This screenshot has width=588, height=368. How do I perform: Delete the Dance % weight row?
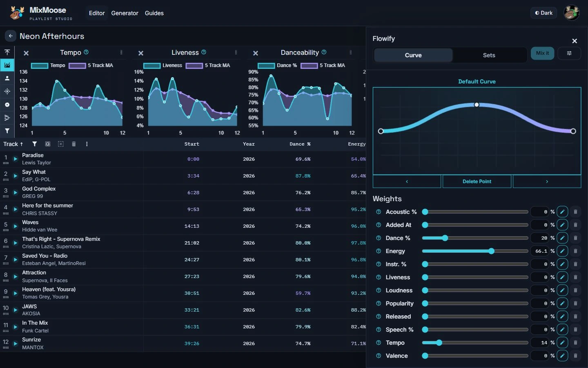pos(575,238)
